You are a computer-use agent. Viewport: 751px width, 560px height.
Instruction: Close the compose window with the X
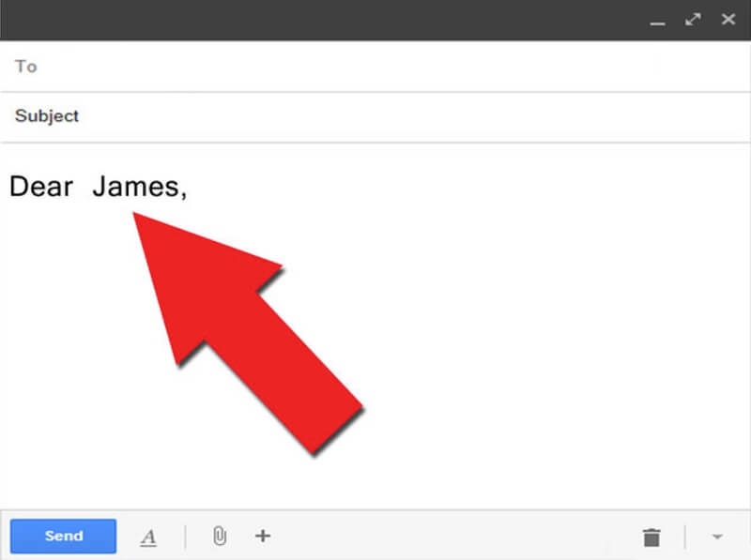click(728, 19)
